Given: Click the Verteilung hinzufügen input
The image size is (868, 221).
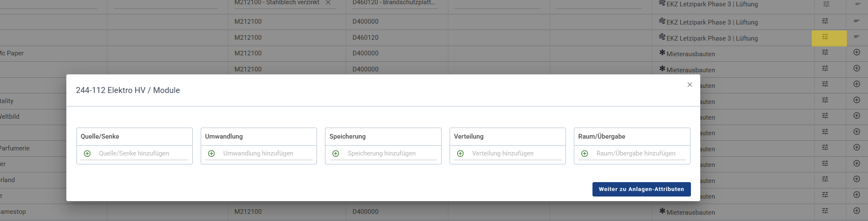Looking at the screenshot, I should coord(516,153).
